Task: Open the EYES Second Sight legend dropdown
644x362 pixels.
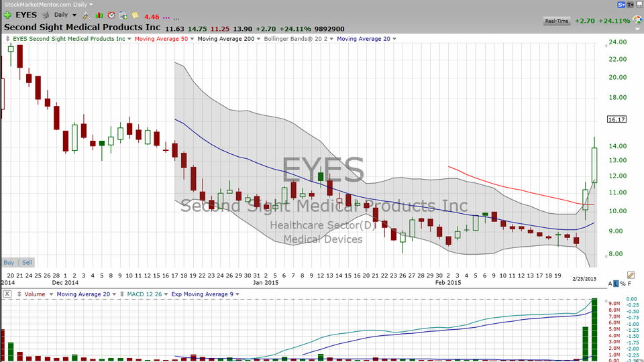Action: point(129,39)
